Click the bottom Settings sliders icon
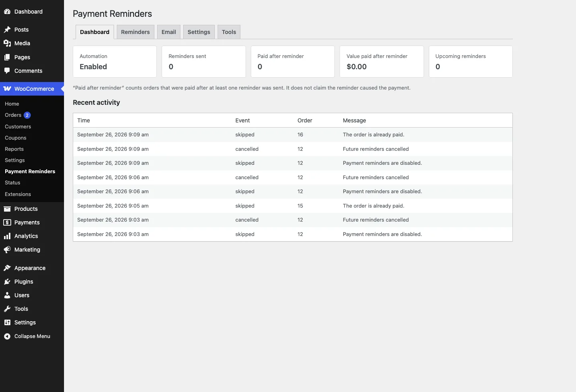Screen dimensions: 576x392 (7, 322)
